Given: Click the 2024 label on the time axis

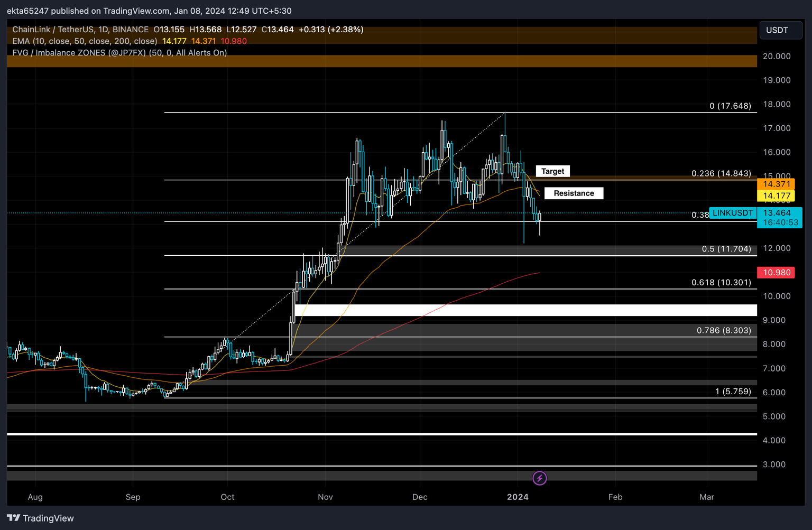Looking at the screenshot, I should tap(518, 497).
